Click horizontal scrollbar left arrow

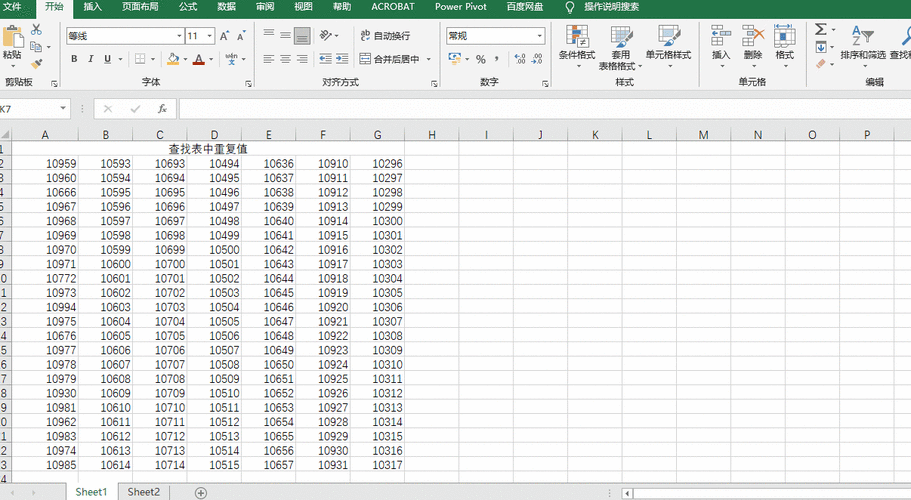point(627,494)
